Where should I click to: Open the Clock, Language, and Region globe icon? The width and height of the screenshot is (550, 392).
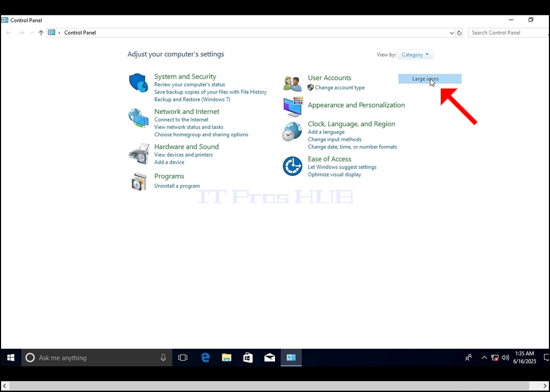click(292, 132)
